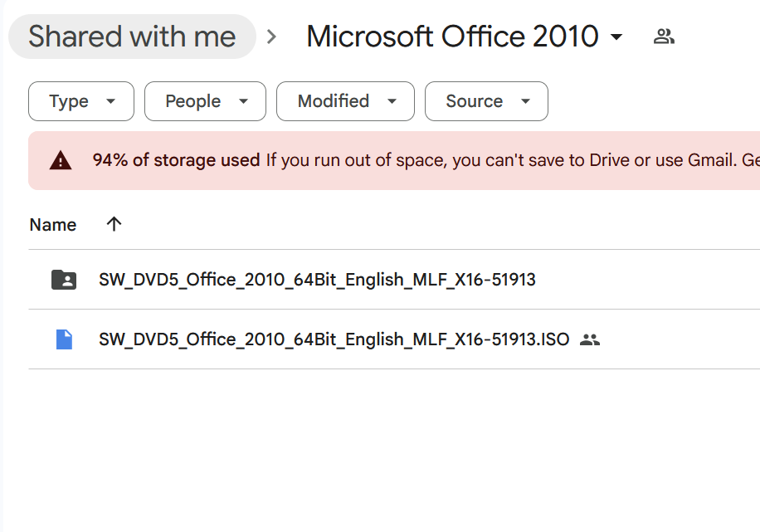Select the SW_DVD5_Office_2010 folder name
Viewport: 760px width, 532px height.
pos(317,280)
